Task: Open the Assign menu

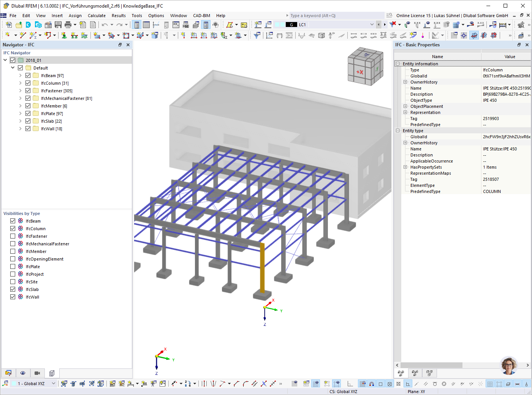Action: tap(75, 16)
